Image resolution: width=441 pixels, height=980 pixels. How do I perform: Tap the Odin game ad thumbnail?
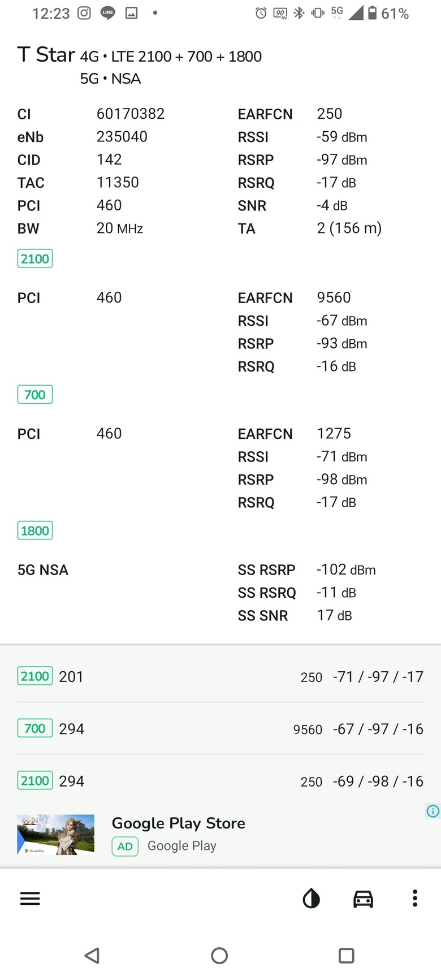click(56, 834)
